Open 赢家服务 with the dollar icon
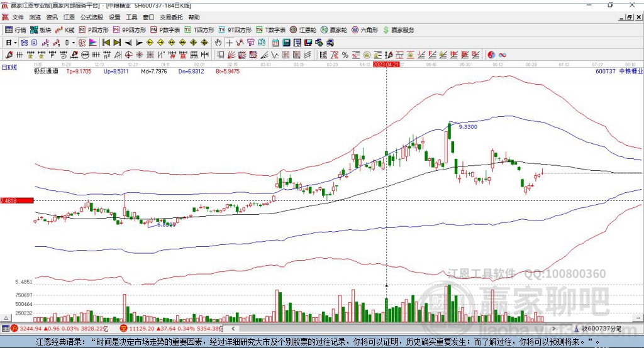The height and width of the screenshot is (348, 644). [x=398, y=30]
